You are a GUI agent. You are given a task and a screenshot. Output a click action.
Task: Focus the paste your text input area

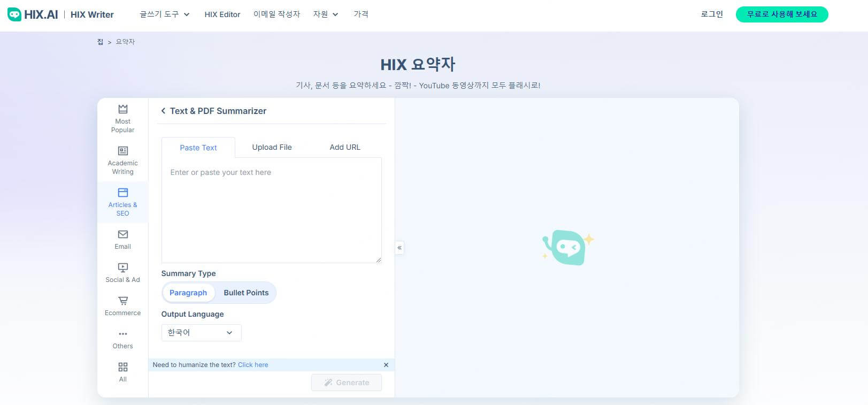(x=272, y=210)
